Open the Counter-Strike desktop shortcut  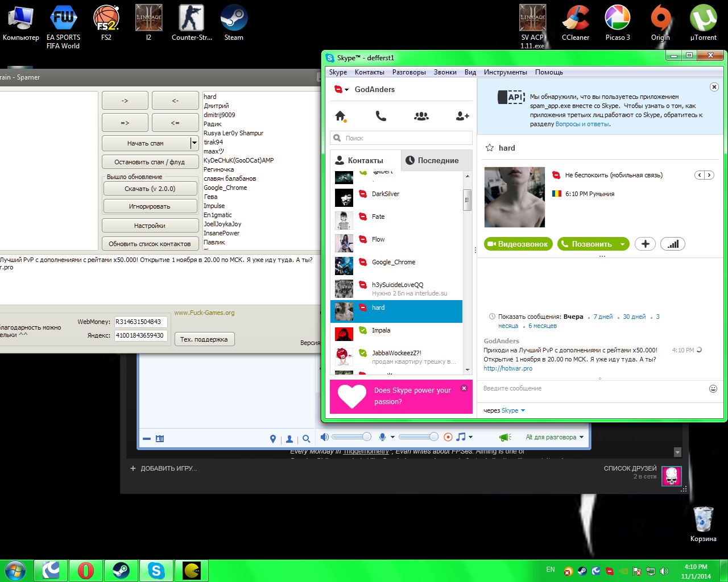(192, 23)
